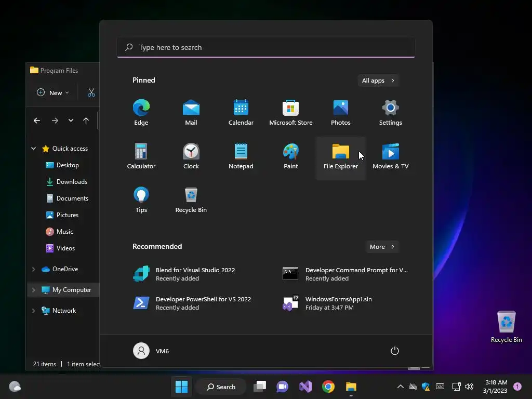The image size is (532, 399).
Task: Open the Calculator app
Action: click(141, 156)
